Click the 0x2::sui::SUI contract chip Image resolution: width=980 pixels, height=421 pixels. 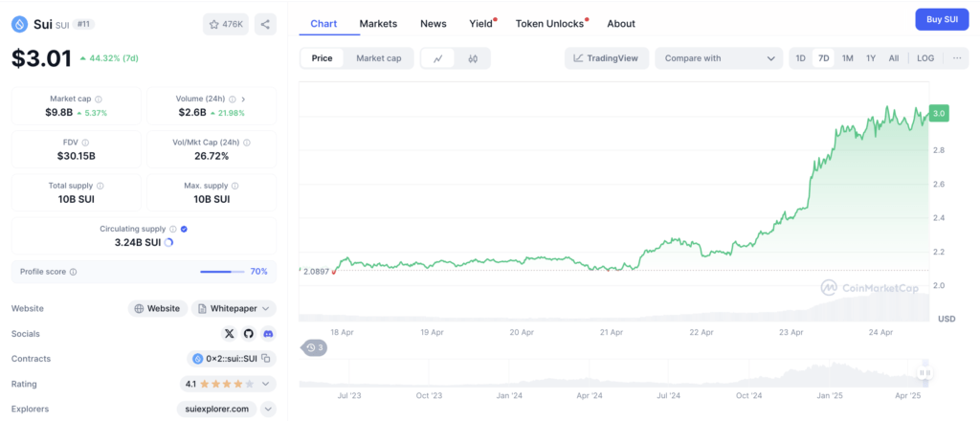(x=232, y=359)
